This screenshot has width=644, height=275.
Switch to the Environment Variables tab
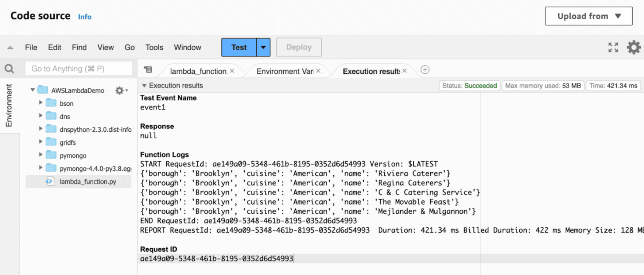click(x=284, y=71)
